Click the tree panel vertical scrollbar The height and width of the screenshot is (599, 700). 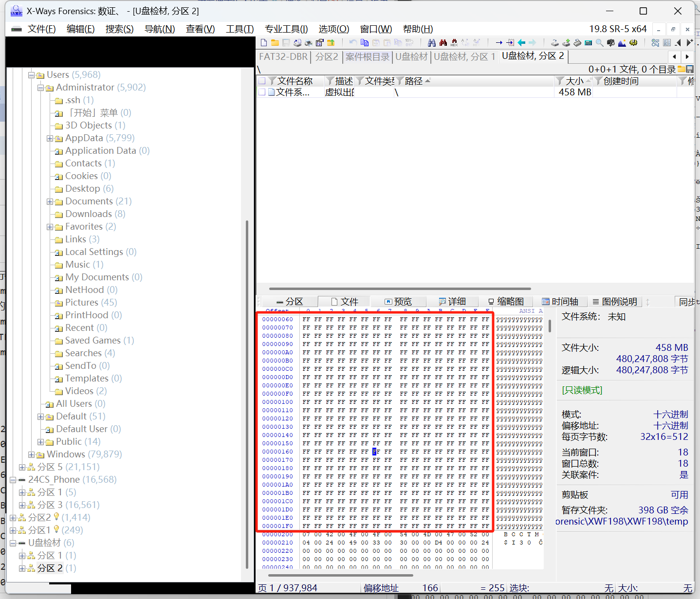(x=247, y=394)
